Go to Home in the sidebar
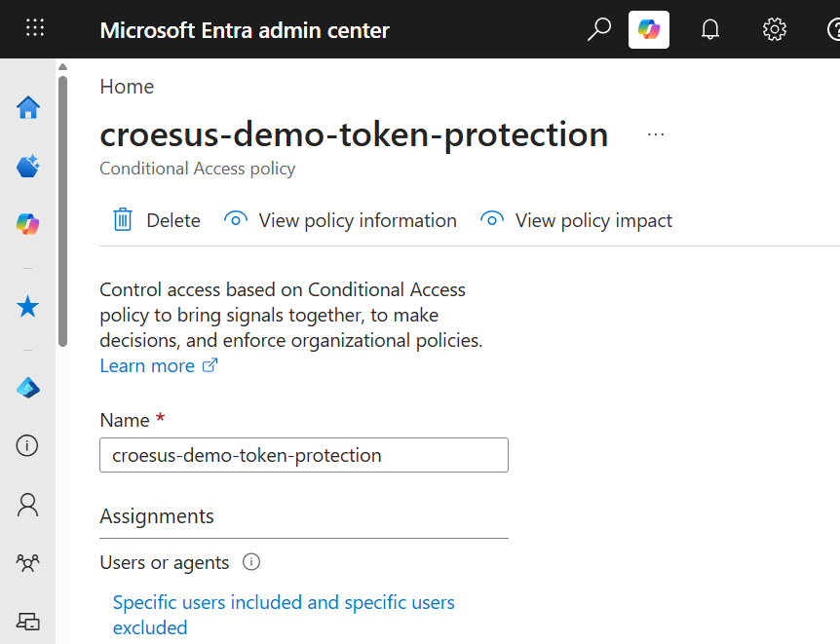Image resolution: width=840 pixels, height=644 pixels. [x=28, y=108]
